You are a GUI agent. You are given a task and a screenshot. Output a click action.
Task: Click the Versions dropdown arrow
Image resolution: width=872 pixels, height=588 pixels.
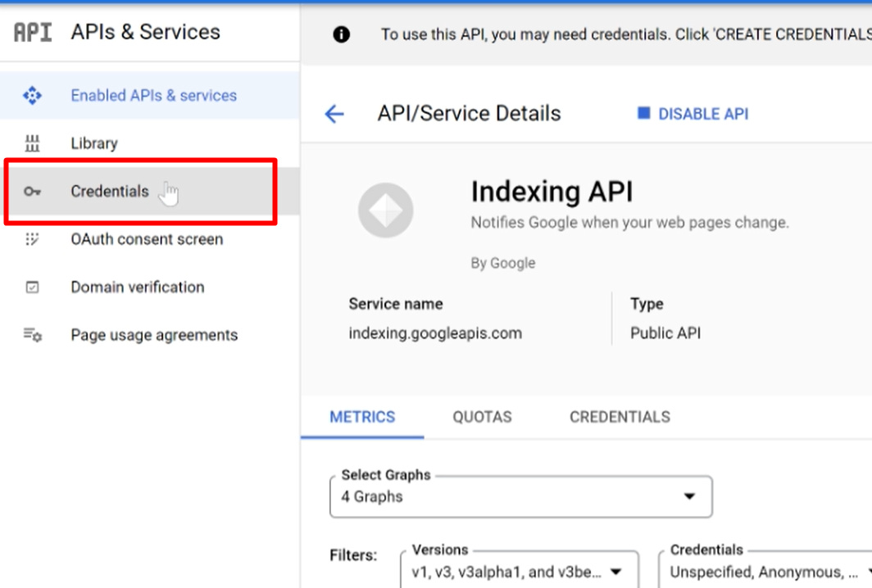(x=615, y=572)
